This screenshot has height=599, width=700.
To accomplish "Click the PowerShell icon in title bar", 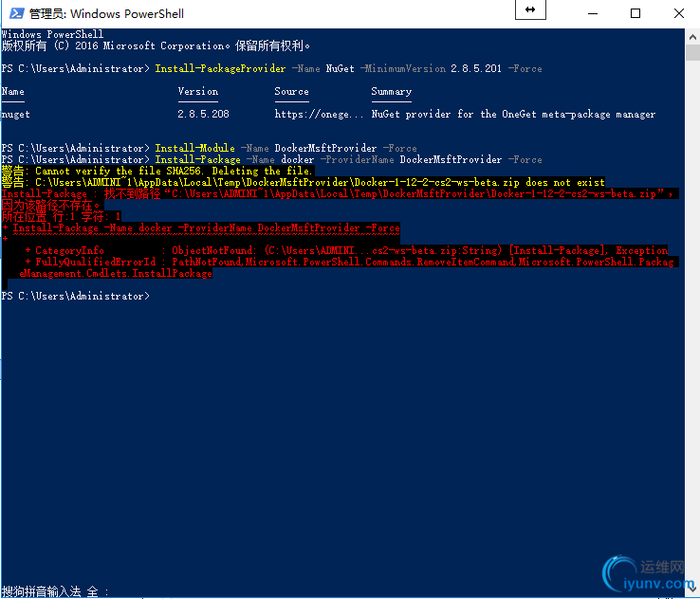I will pos(17,13).
